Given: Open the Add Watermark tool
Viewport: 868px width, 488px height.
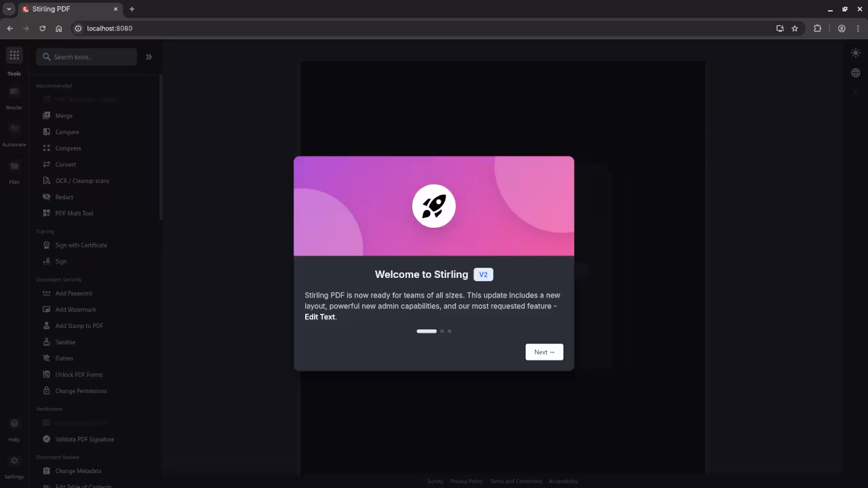Looking at the screenshot, I should click(75, 310).
